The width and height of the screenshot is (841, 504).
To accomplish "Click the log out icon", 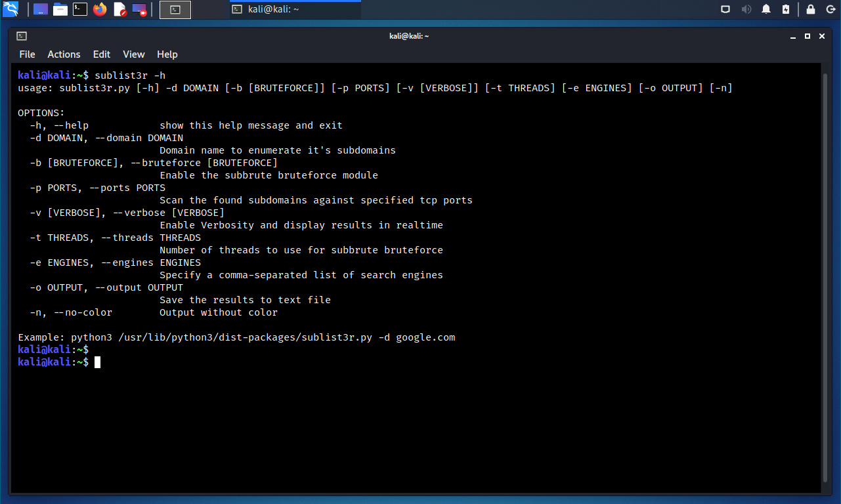I will click(x=830, y=9).
